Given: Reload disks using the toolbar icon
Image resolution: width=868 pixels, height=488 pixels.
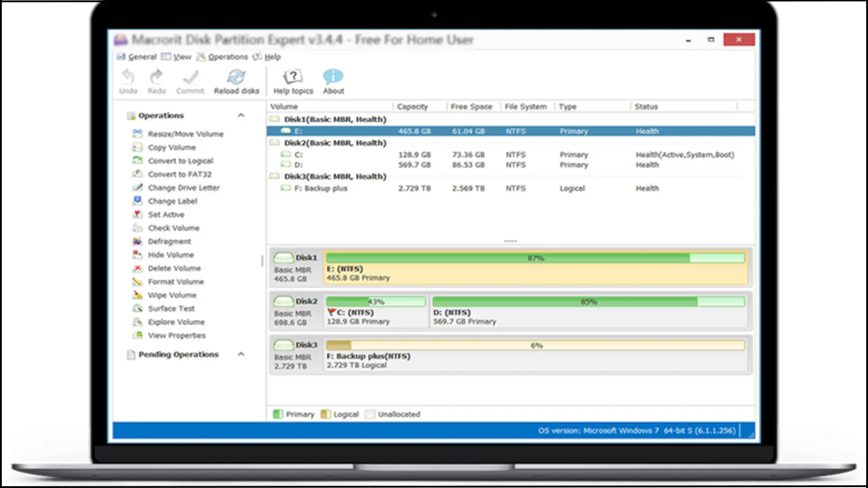Looking at the screenshot, I should pos(236,81).
